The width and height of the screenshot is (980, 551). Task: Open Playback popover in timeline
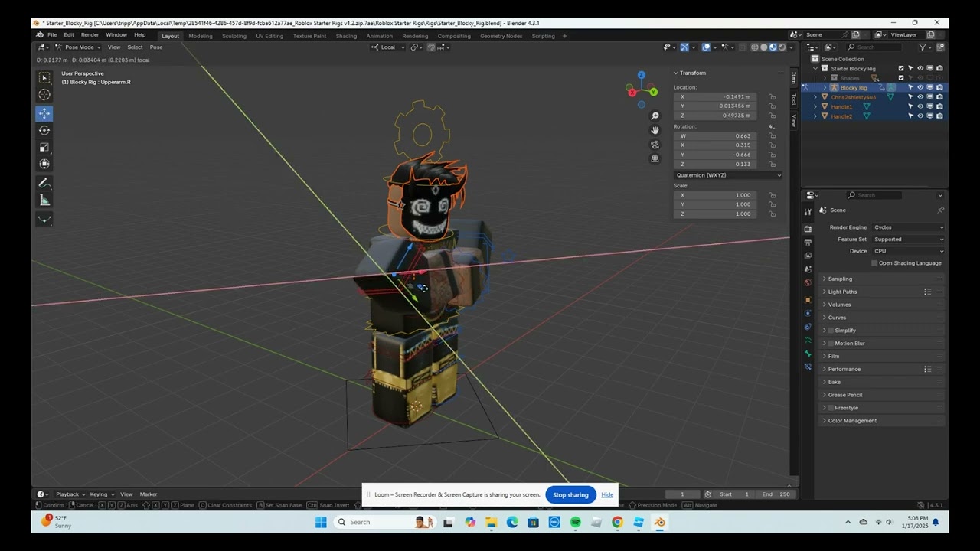(69, 494)
